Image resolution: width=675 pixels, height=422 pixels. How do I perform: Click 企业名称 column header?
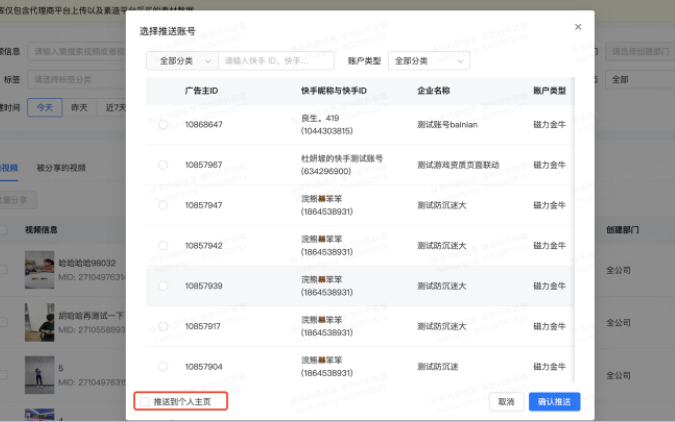coord(433,91)
